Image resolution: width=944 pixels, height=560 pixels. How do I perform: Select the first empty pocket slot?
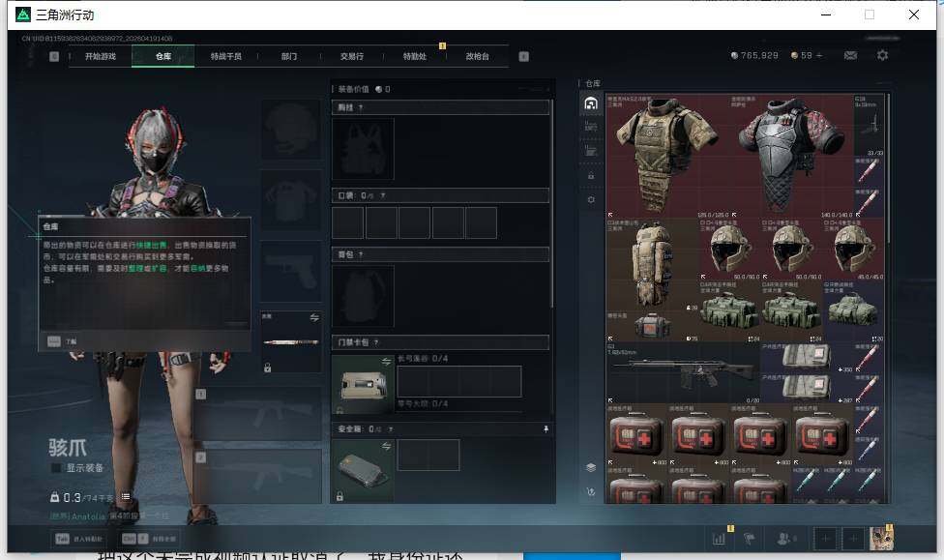(x=348, y=222)
